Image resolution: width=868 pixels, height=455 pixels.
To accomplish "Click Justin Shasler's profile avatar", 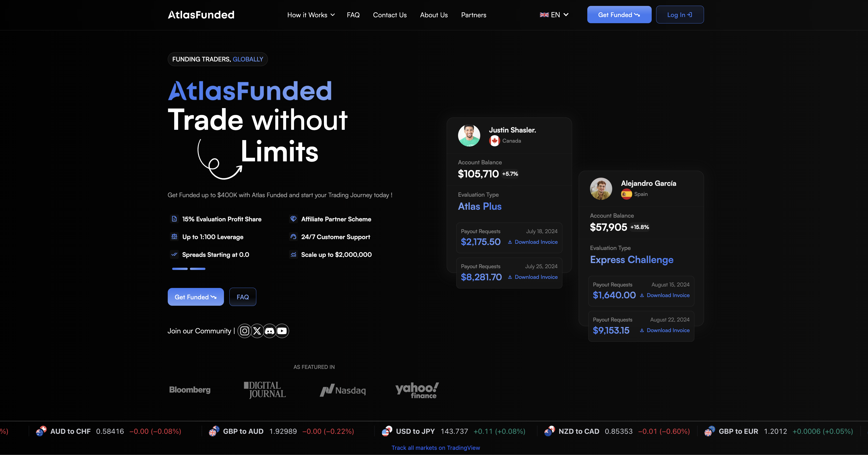I will coord(469,135).
